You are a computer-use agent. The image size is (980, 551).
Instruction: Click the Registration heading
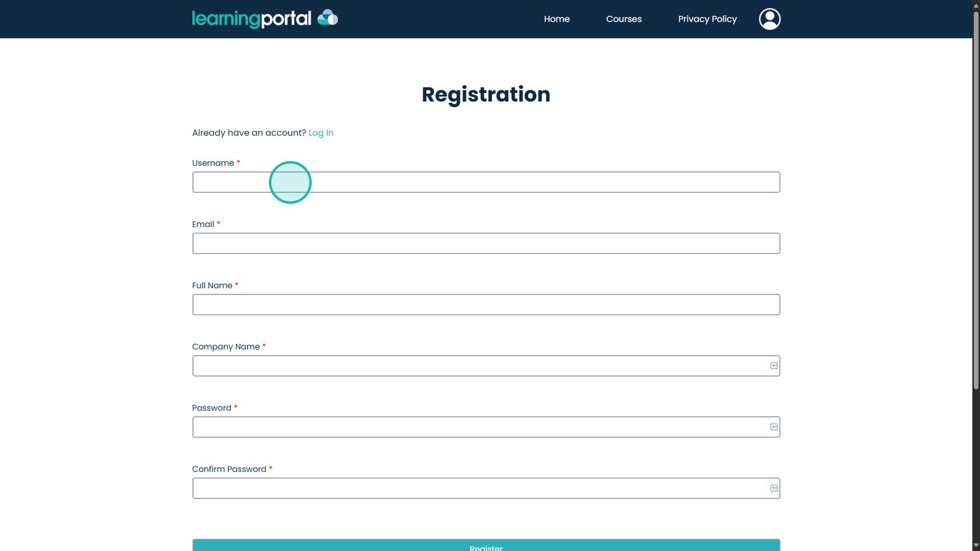click(486, 95)
